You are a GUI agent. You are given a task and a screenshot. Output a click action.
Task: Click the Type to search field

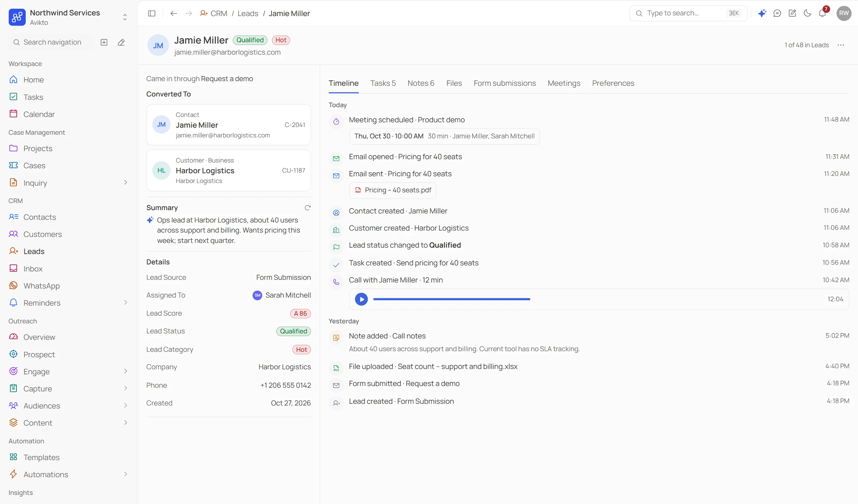pyautogui.click(x=688, y=13)
